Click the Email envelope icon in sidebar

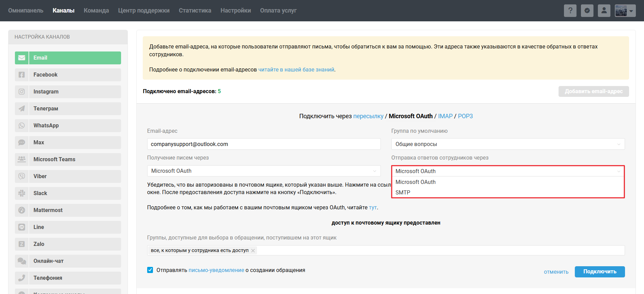(x=22, y=58)
